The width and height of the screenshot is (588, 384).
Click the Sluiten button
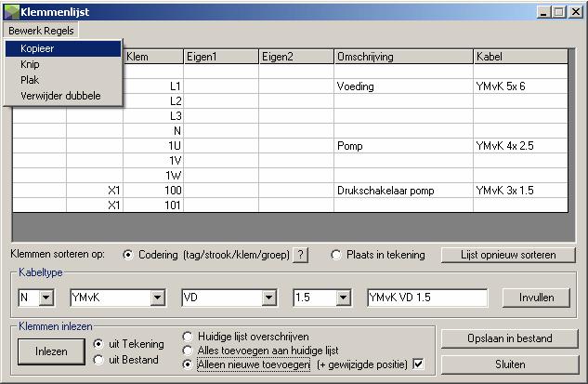[x=510, y=364]
